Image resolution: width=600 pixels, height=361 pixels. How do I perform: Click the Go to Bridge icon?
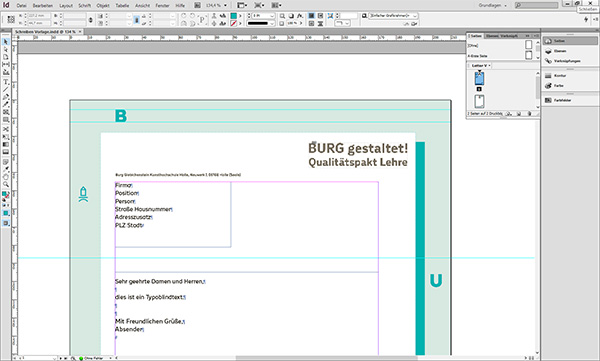pyautogui.click(x=197, y=5)
